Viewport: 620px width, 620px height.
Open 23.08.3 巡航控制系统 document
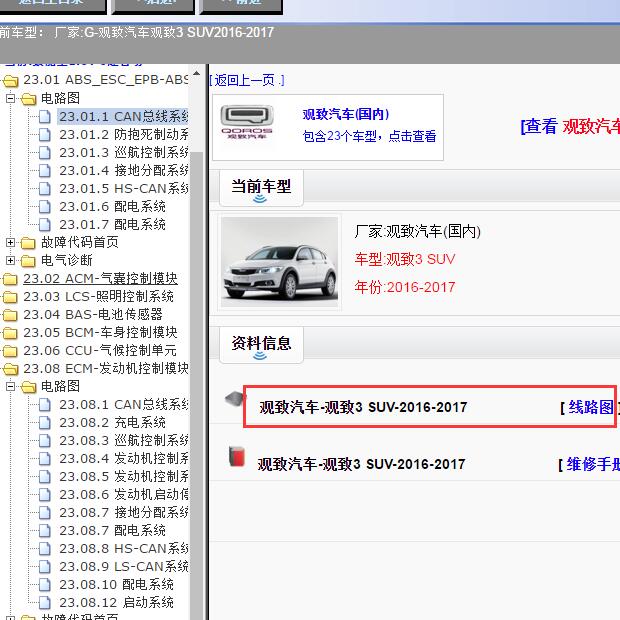[123, 440]
